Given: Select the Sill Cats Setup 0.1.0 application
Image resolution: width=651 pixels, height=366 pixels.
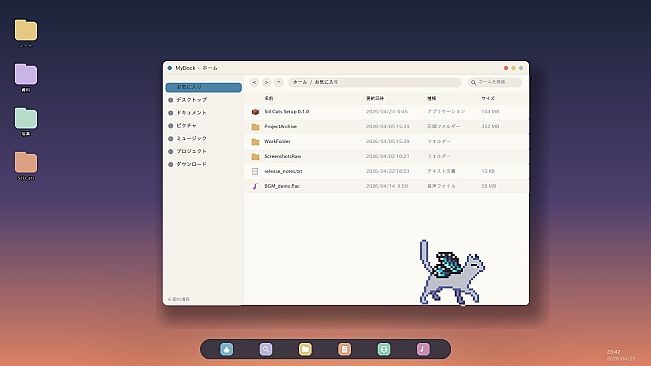Looking at the screenshot, I should (387, 112).
